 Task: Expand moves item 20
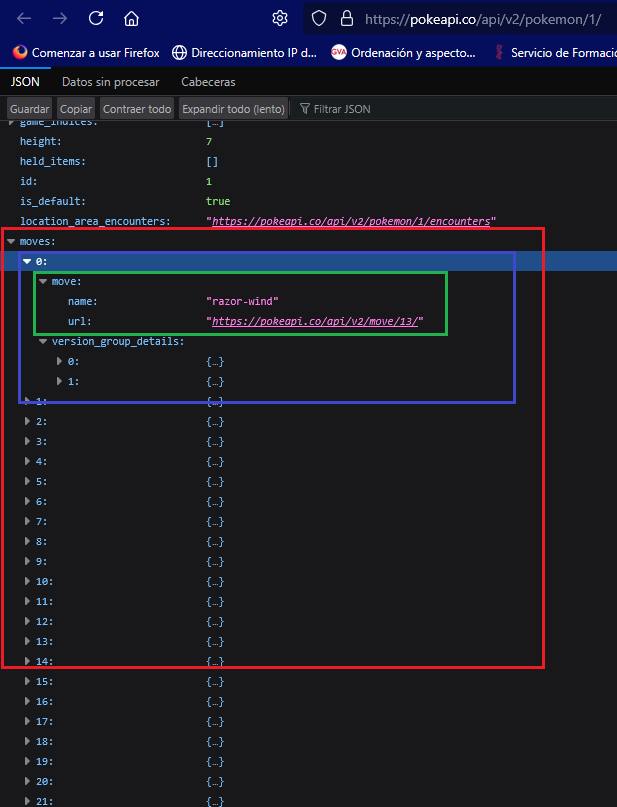pos(27,781)
